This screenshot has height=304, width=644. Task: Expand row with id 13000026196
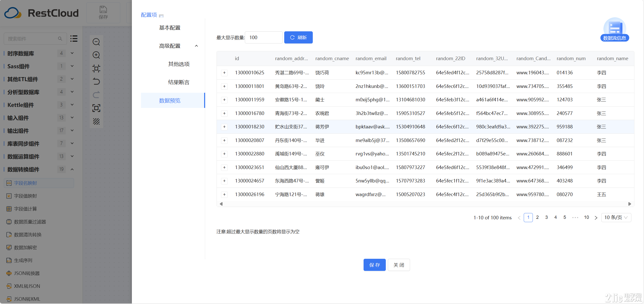pos(224,195)
